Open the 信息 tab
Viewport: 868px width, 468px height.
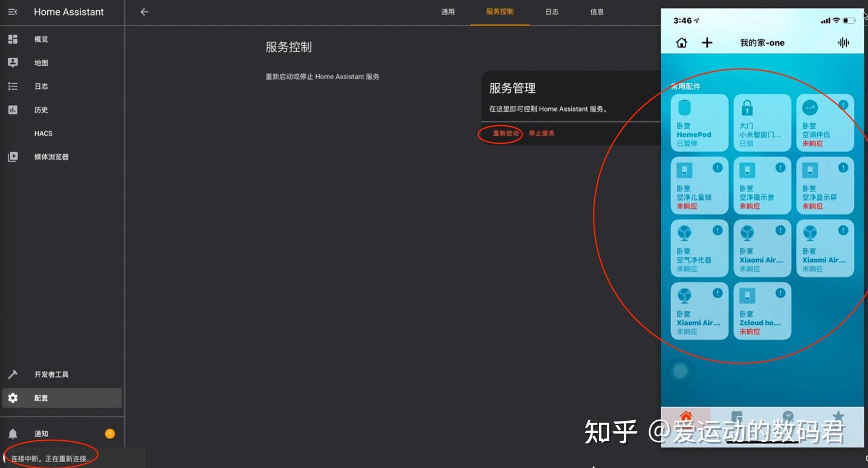597,11
